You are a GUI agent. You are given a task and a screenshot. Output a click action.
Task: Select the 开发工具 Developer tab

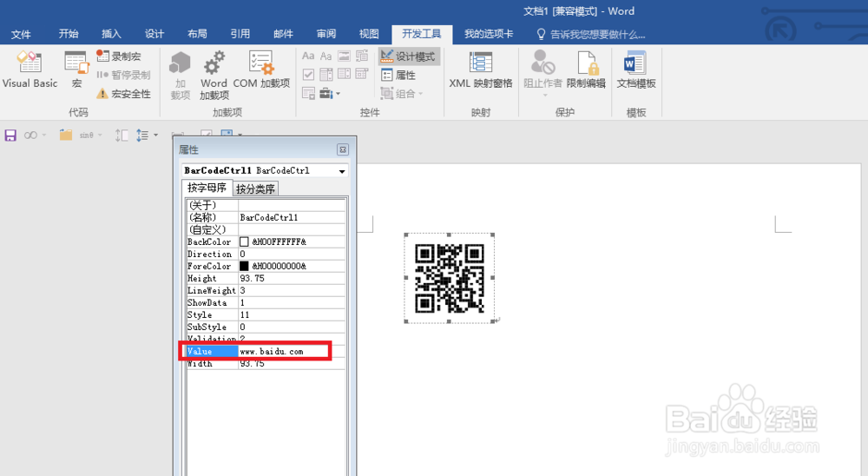tap(422, 34)
